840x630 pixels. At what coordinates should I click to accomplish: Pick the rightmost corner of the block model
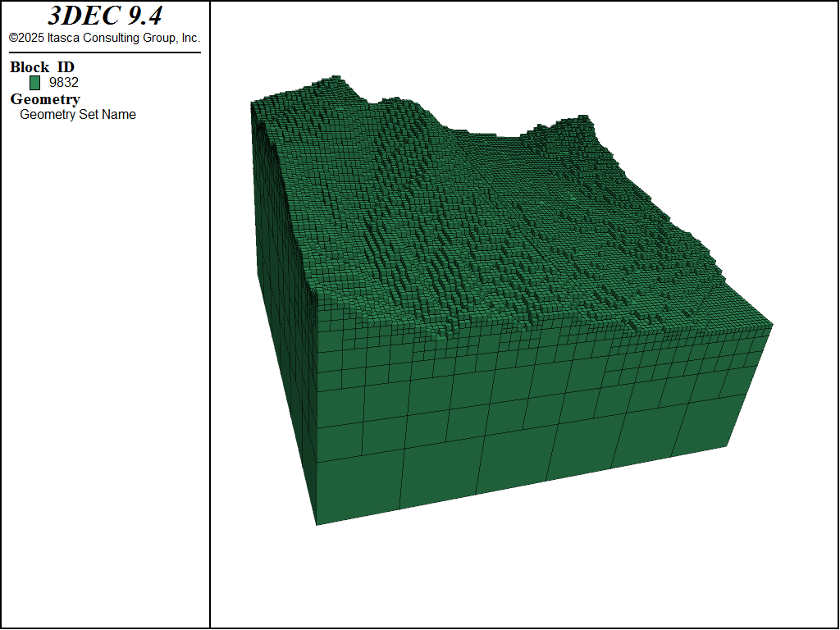[771, 326]
